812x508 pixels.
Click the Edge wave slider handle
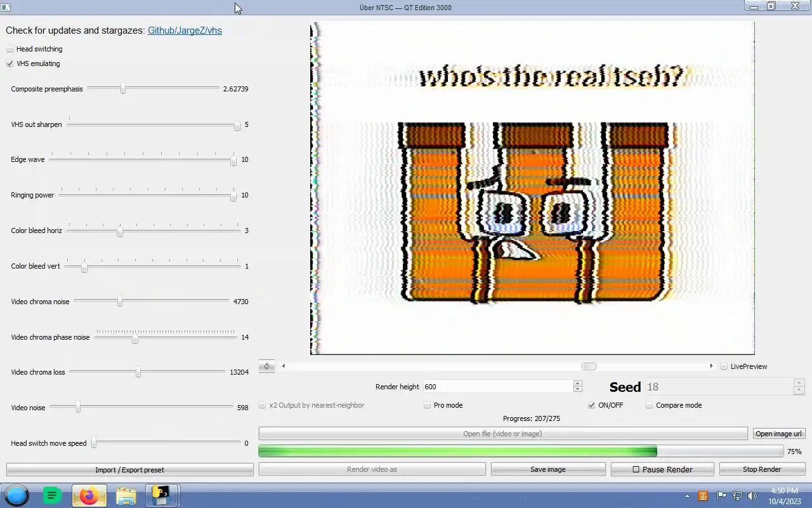tap(233, 160)
